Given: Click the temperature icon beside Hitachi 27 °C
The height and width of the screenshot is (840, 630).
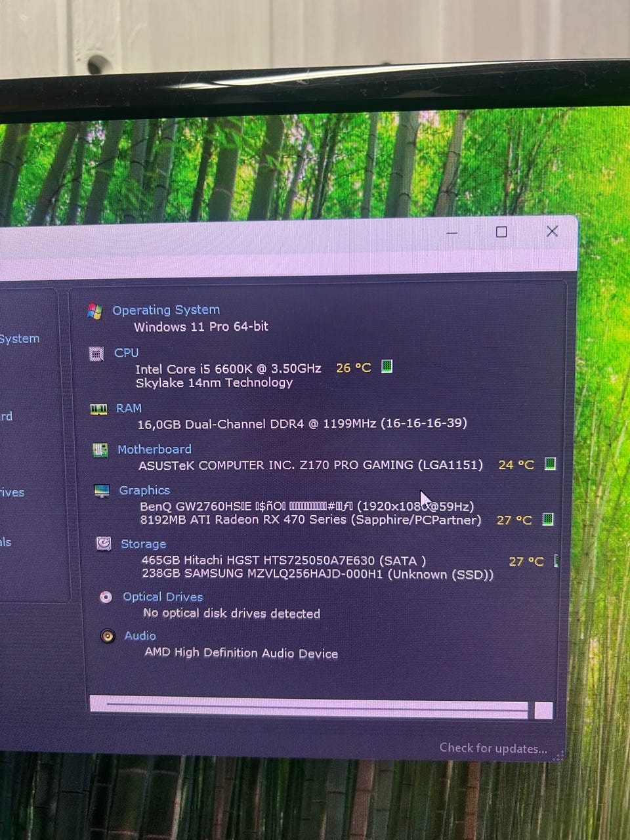Looking at the screenshot, I should pos(556,560).
